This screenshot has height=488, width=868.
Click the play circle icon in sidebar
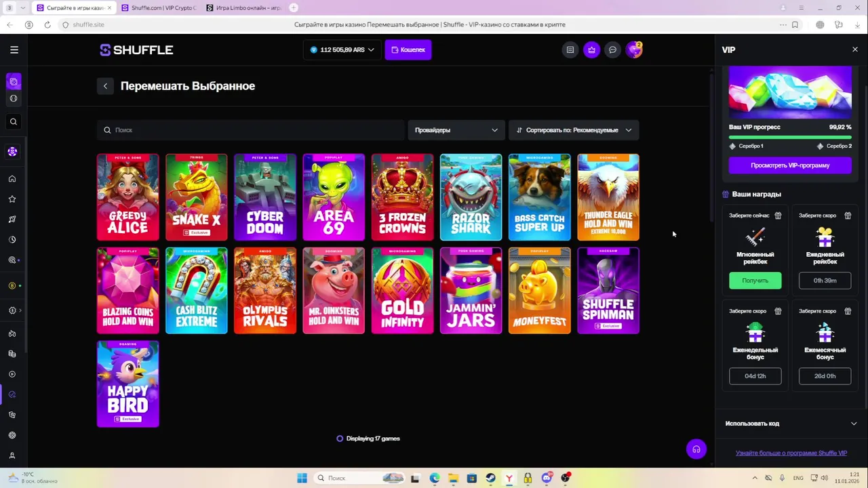pos(12,374)
